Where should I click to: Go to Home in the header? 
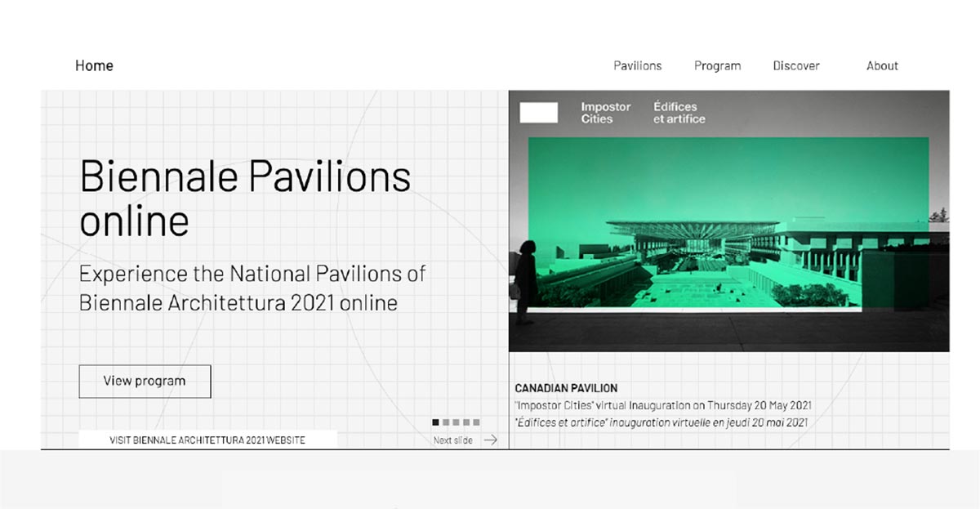(x=94, y=66)
